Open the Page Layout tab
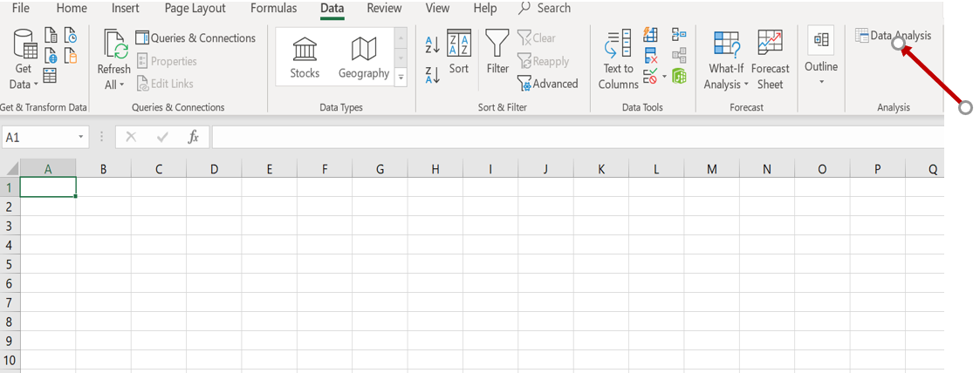The width and height of the screenshot is (980, 373). 195,9
